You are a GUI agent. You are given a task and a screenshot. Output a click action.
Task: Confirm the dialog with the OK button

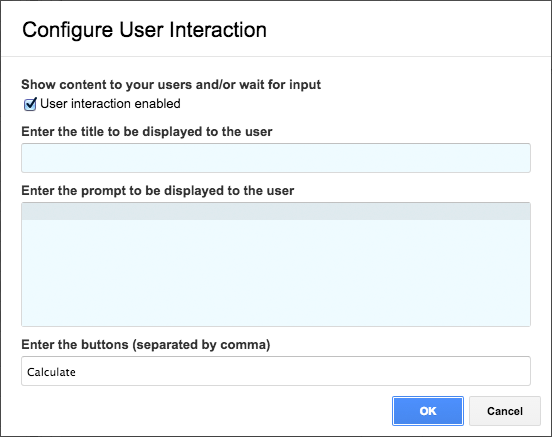coord(428,411)
